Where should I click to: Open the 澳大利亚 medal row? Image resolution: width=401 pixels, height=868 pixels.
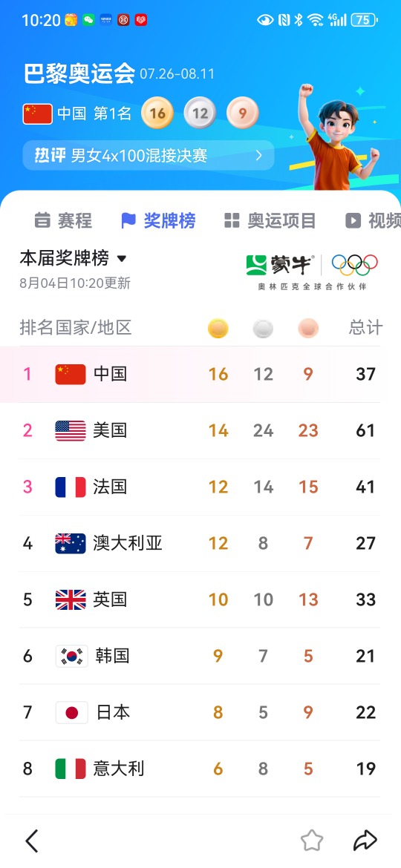(x=200, y=544)
